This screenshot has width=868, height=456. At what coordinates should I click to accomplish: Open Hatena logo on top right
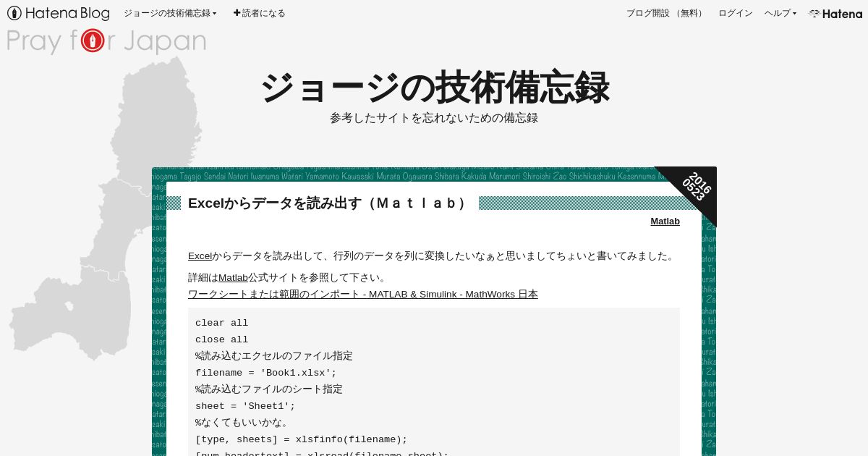coord(835,14)
